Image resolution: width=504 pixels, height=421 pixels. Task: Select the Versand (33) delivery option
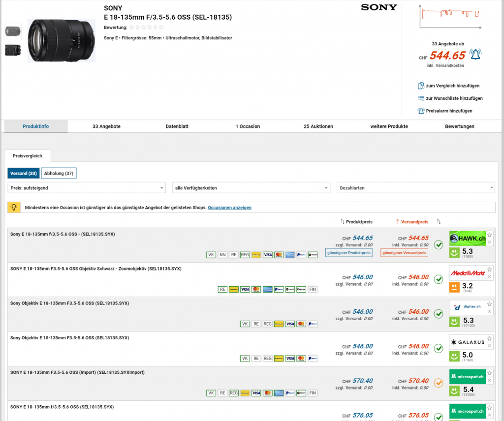tap(24, 173)
